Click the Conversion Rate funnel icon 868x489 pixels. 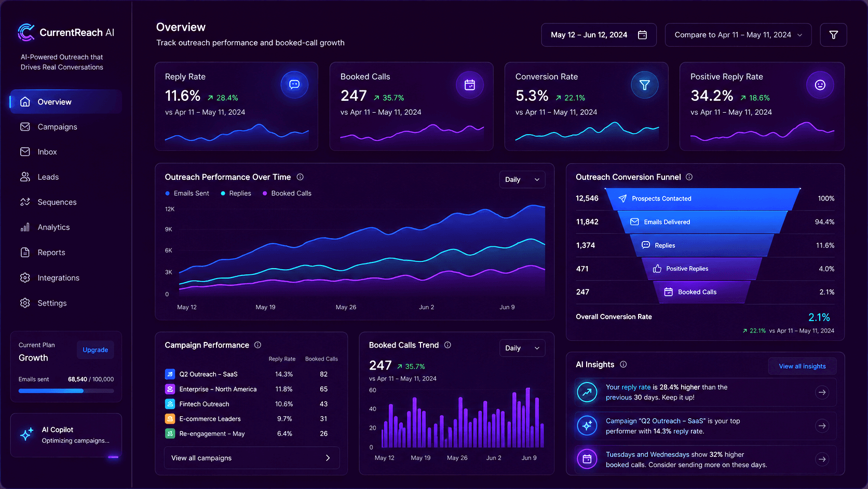point(645,85)
